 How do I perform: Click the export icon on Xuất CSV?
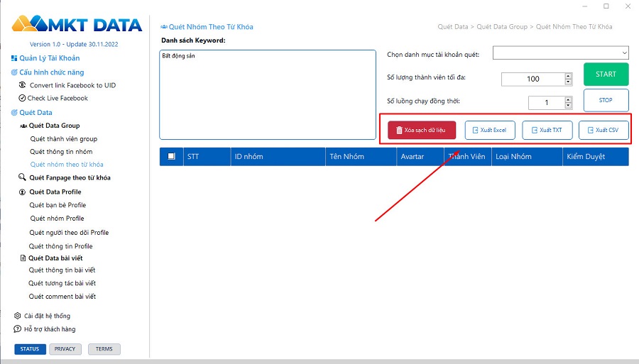click(590, 131)
